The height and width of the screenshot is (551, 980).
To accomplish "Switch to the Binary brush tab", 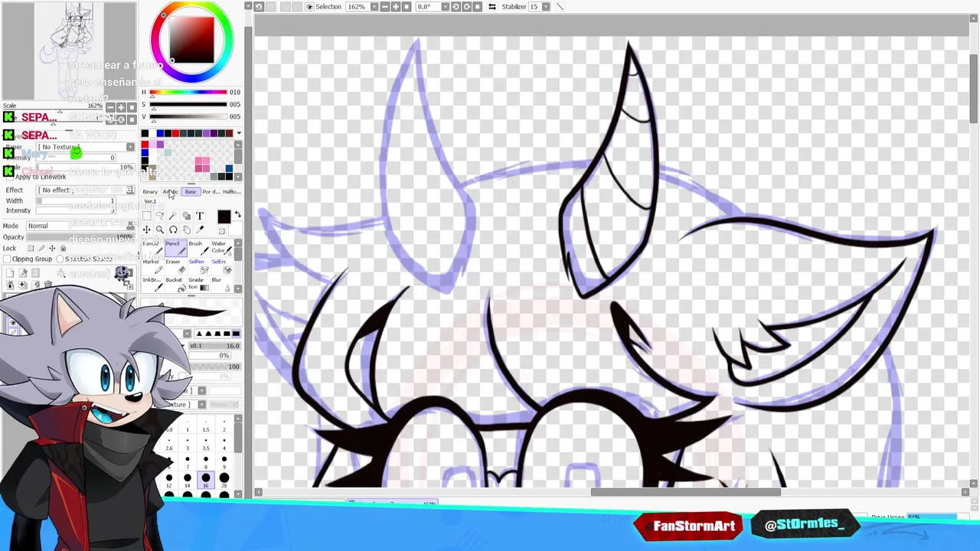I will (x=150, y=192).
